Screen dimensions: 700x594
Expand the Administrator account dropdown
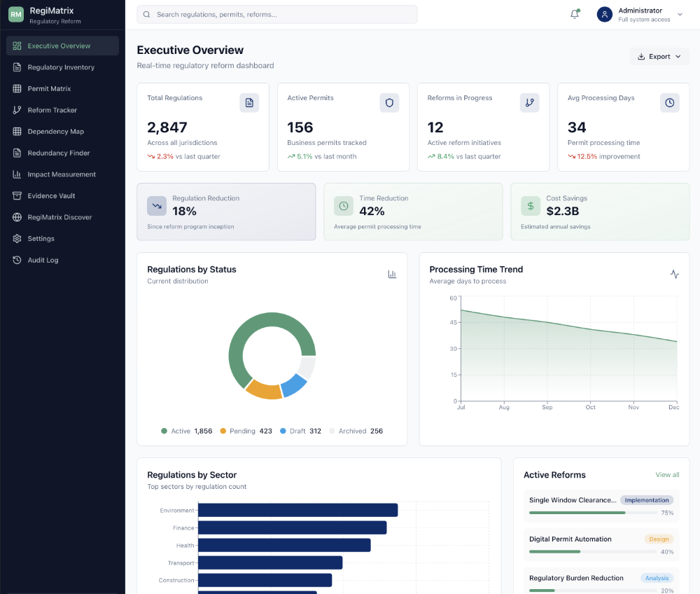pos(678,14)
